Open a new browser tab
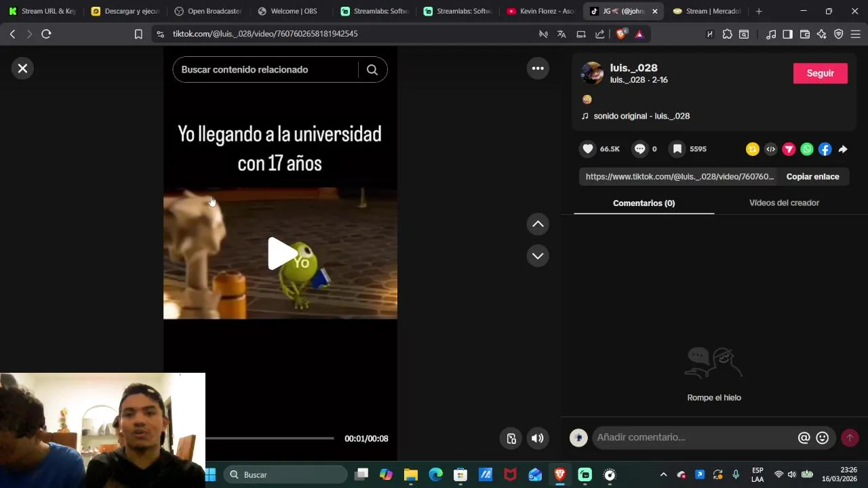Screen dimensions: 868x488 point(759,11)
